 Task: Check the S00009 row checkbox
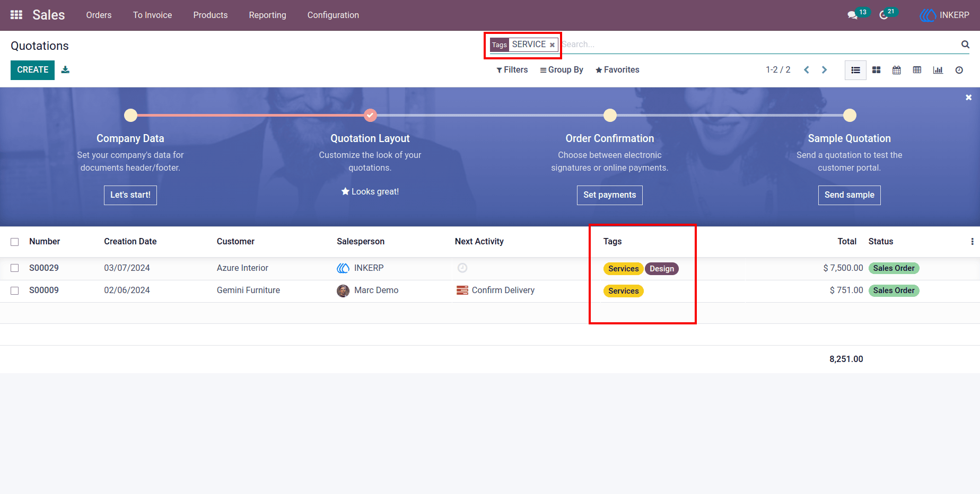tap(15, 290)
